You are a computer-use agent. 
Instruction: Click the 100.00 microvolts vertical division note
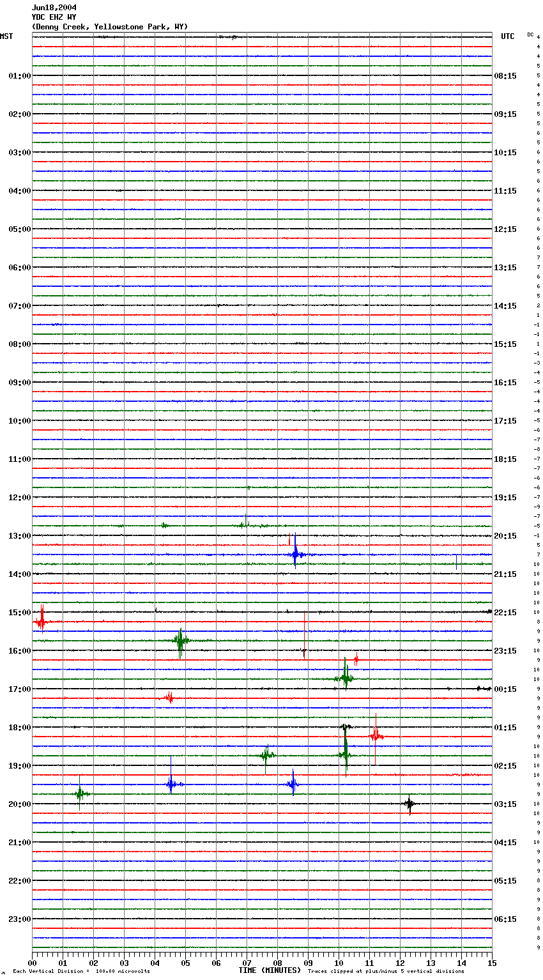tap(81, 972)
